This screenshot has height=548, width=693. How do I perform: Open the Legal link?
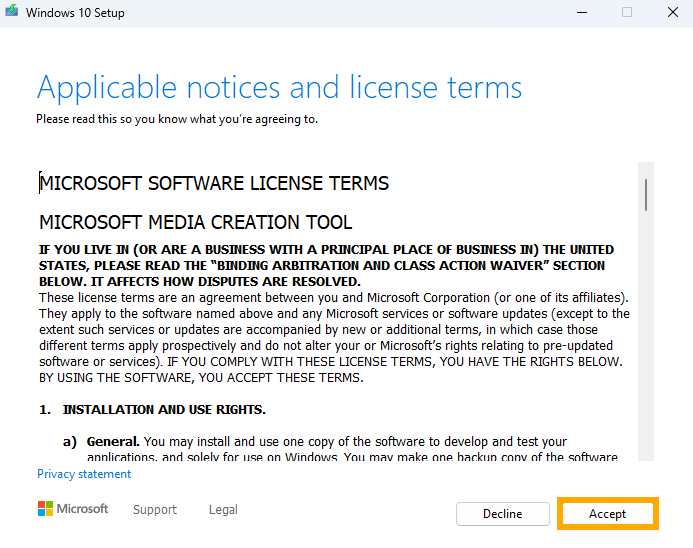[223, 509]
